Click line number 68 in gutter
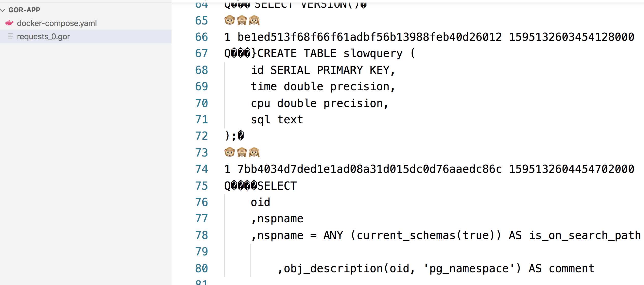 (x=201, y=70)
